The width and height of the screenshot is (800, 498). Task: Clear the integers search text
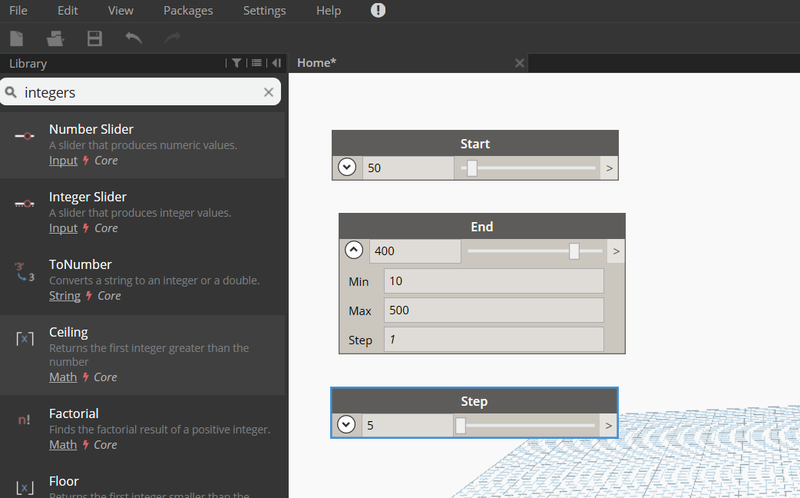(x=268, y=92)
